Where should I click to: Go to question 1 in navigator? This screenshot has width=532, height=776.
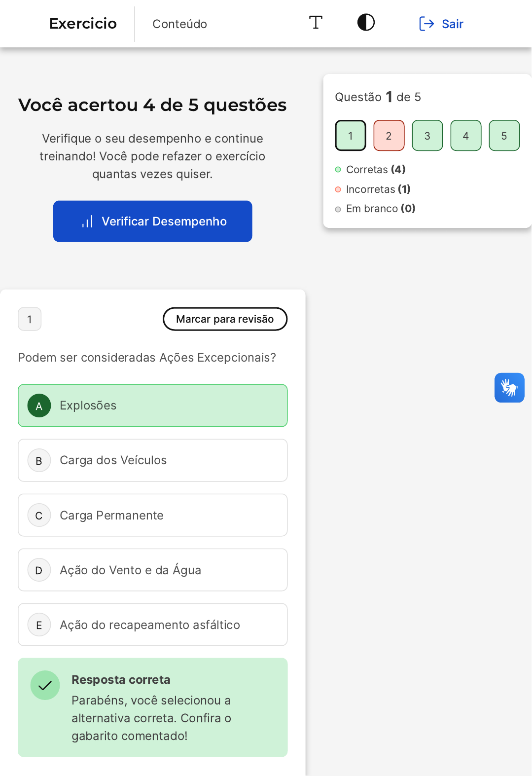[x=351, y=136]
